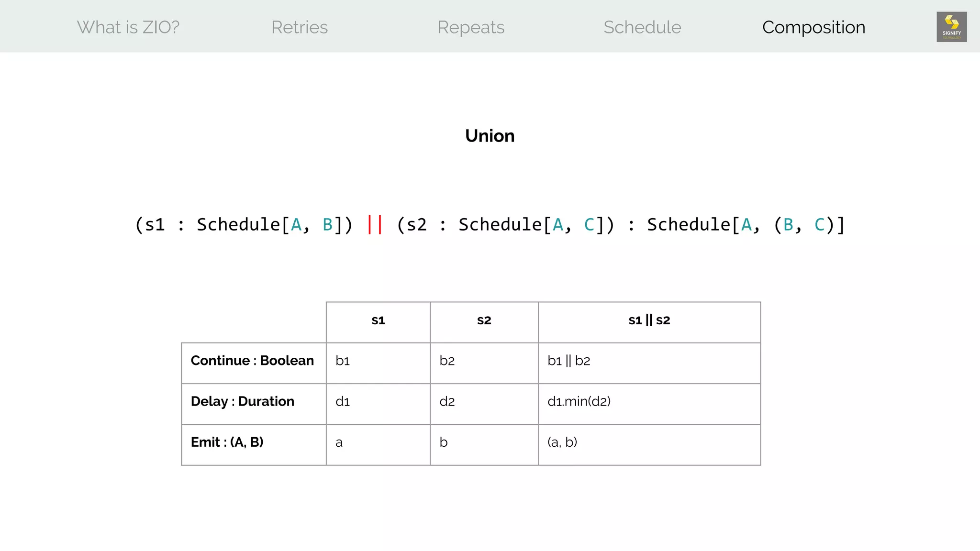This screenshot has height=551, width=980.
Task: Click the Signify Technology logo icon
Action: (951, 27)
